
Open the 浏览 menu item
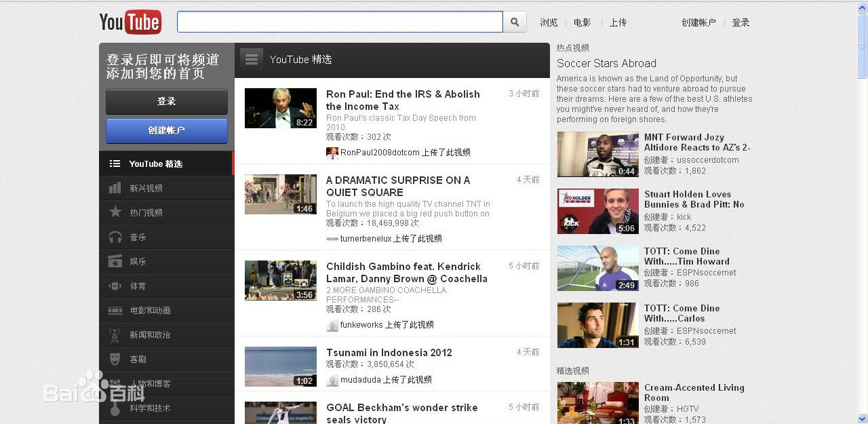(549, 22)
